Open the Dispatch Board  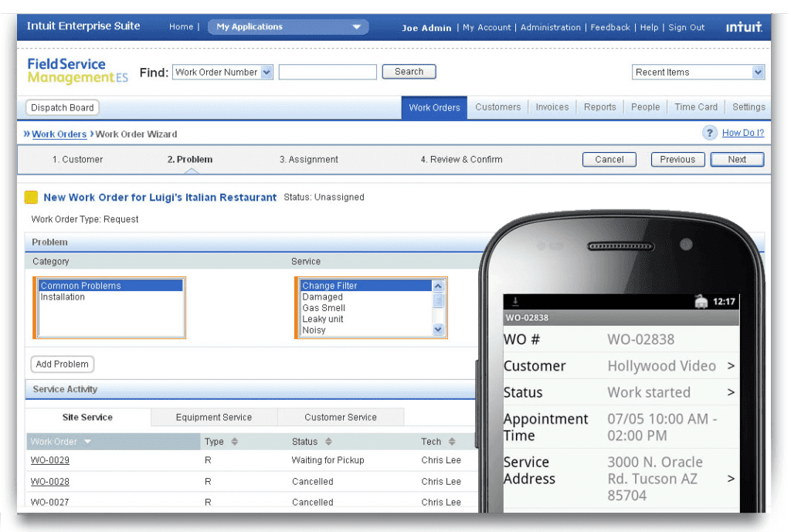63,107
